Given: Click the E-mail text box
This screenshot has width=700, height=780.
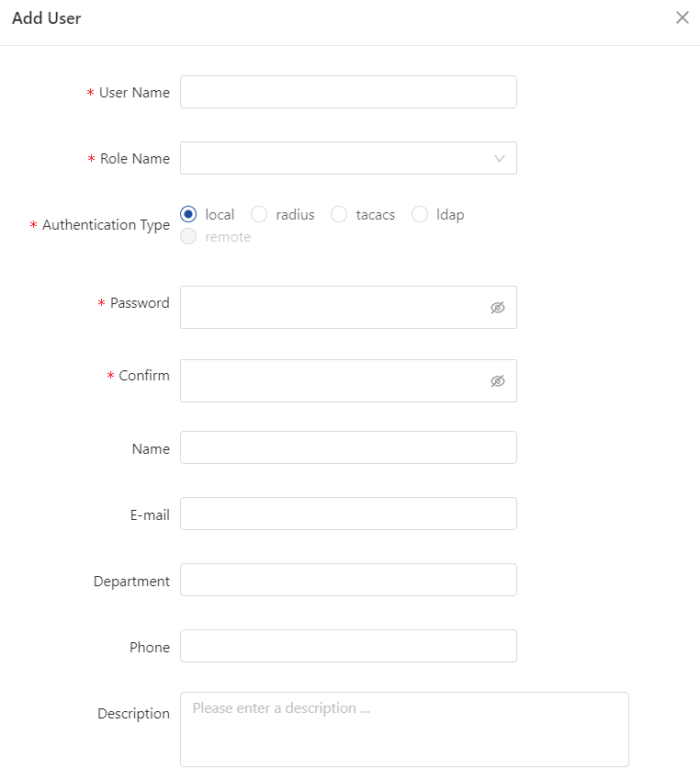Looking at the screenshot, I should pyautogui.click(x=348, y=514).
